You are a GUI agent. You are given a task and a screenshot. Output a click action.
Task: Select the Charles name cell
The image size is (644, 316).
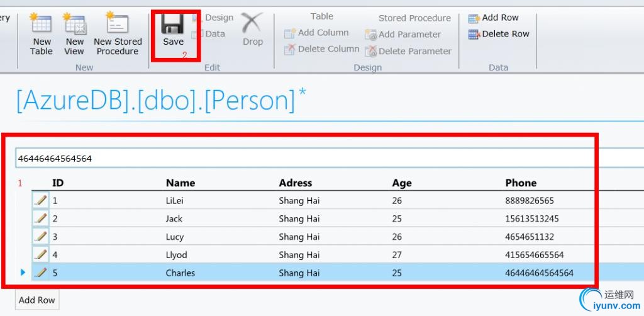click(180, 273)
